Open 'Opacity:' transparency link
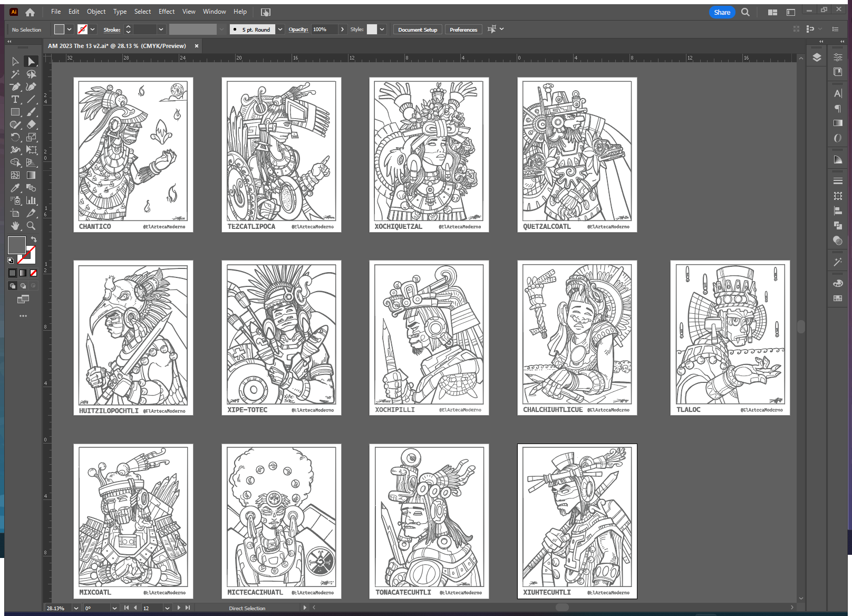The image size is (852, 616). (x=298, y=30)
